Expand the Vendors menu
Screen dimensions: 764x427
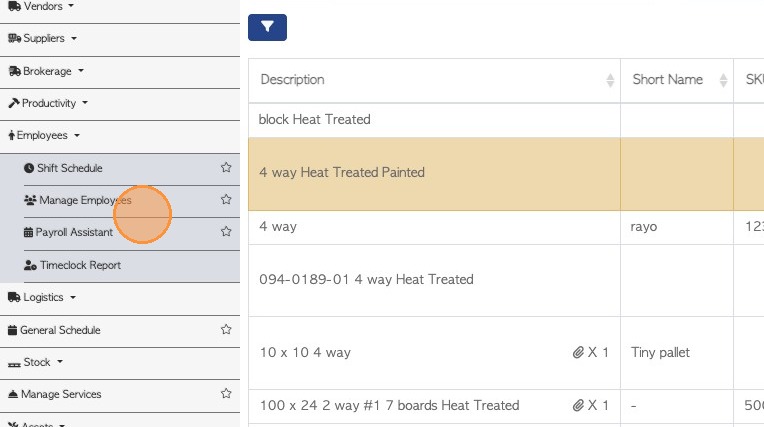click(42, 6)
